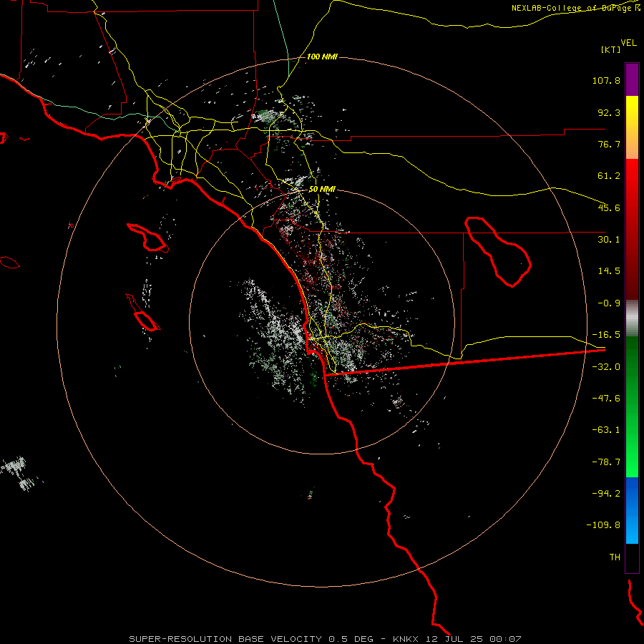Viewport: 644px width, 644px height.
Task: Click the 50 NMI range ring label
Action: click(322, 190)
